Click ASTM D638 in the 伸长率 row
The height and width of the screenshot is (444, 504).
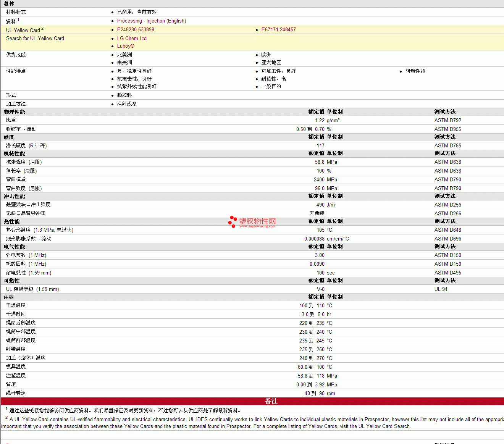(448, 171)
